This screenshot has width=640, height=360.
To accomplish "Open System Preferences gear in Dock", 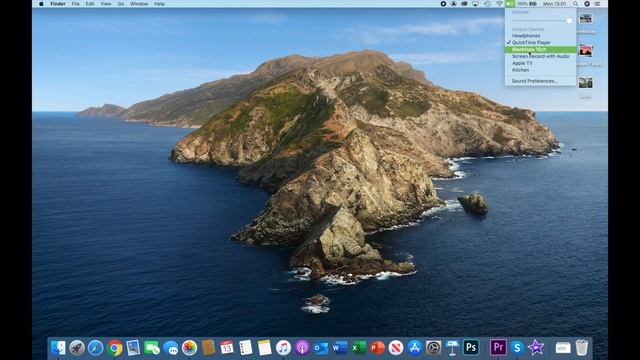I will click(433, 348).
